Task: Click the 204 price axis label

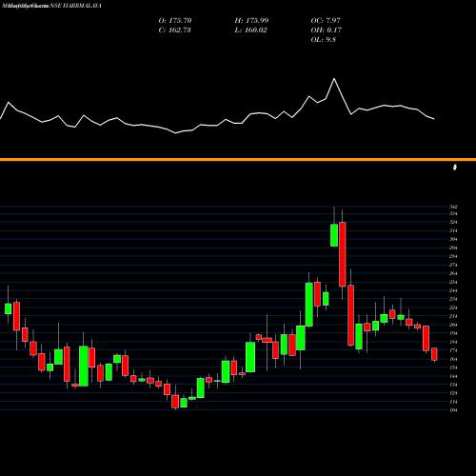Action: pyautogui.click(x=453, y=325)
